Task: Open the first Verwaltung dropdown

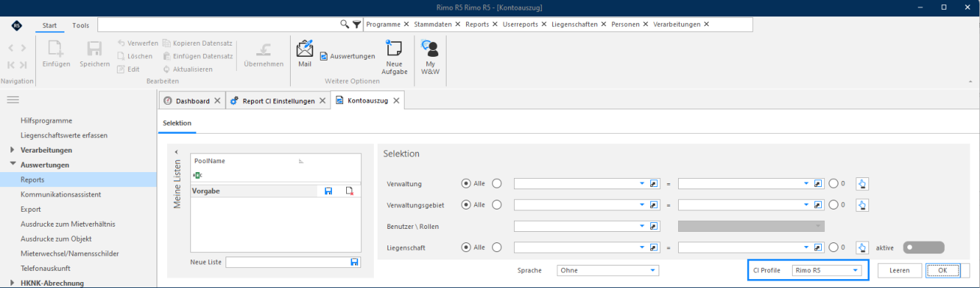Action: click(x=641, y=183)
